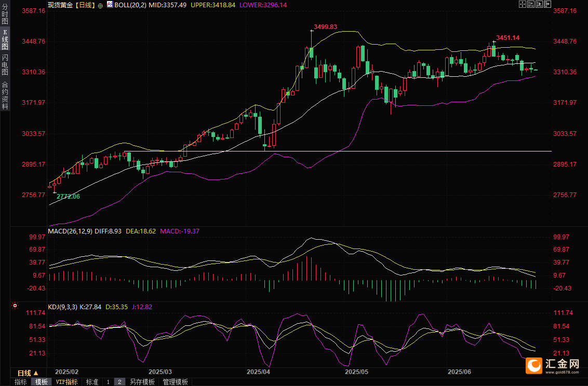
Task: Switch to 分时图 tab in left sidebar
Action: 5,15
